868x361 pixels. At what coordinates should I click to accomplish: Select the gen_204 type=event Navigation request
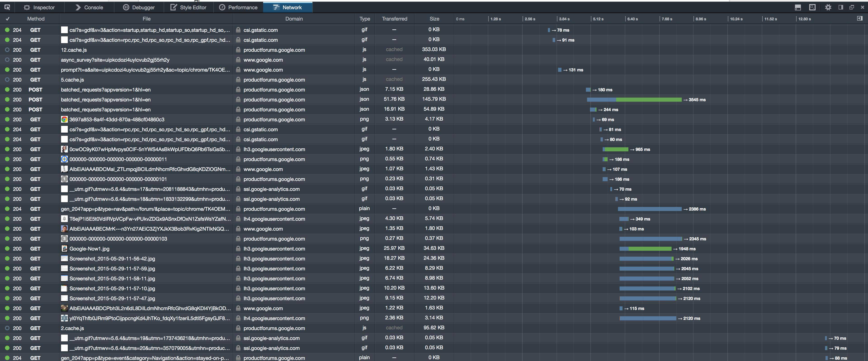(x=434, y=358)
